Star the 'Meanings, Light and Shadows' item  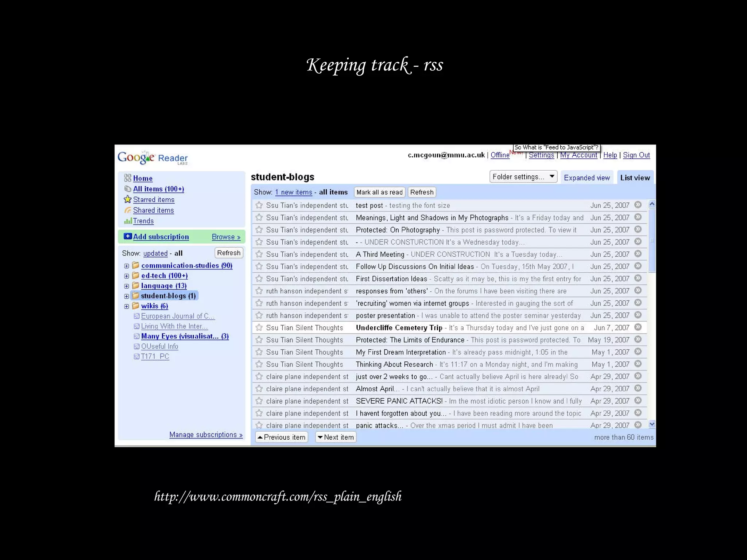(x=259, y=217)
